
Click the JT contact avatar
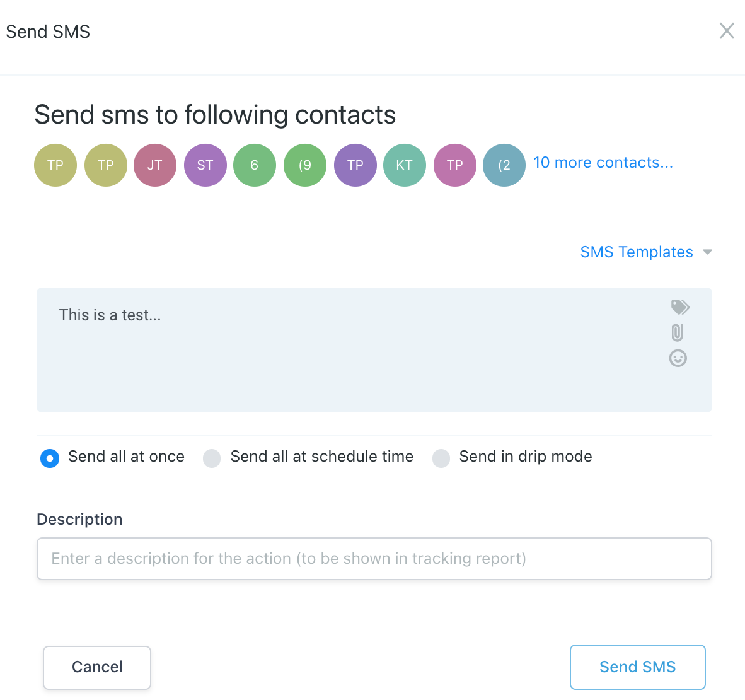(155, 165)
